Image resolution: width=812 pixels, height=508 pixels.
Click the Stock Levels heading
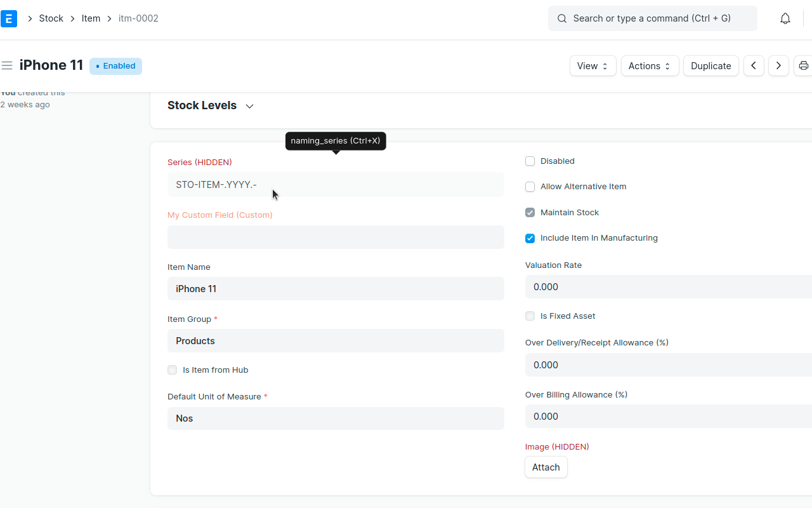202,105
